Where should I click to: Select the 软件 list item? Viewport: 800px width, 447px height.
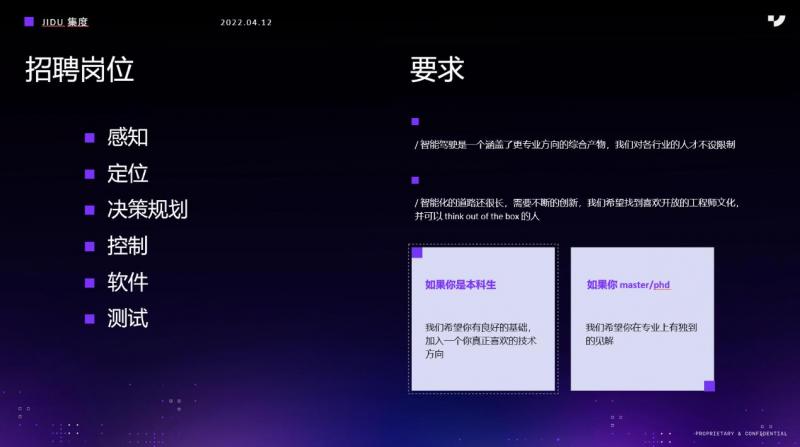point(128,282)
